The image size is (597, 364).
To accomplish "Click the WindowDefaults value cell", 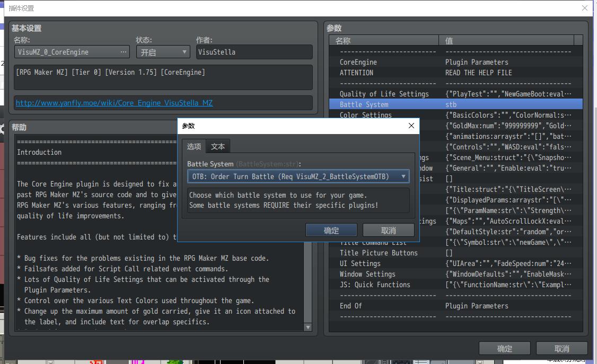I will coord(508,274).
